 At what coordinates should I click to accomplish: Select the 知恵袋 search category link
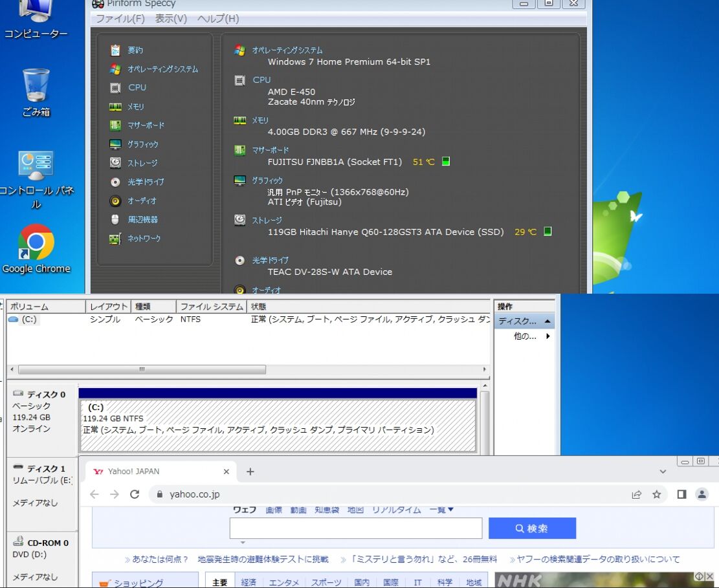(326, 510)
